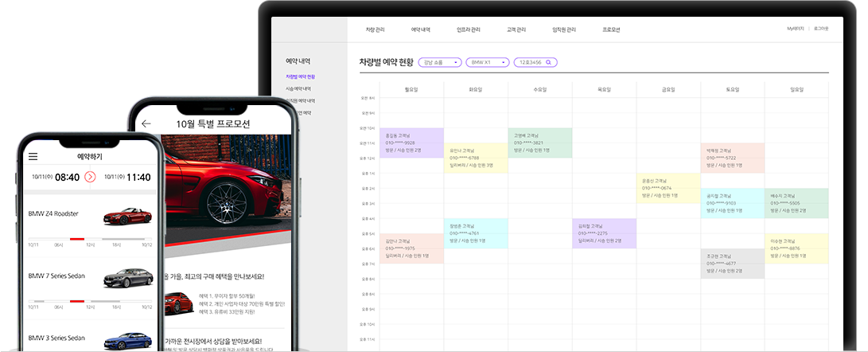This screenshot has height=352, width=868.
Task: Click the 오후 10시 time row label
Action: [368, 324]
